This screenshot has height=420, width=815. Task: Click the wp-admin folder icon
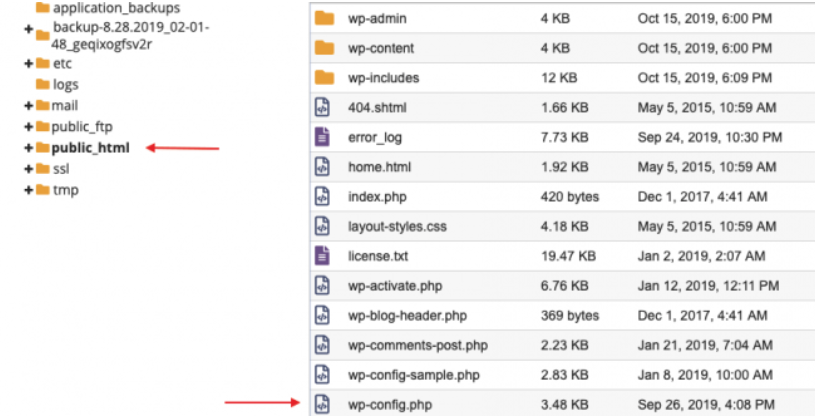pyautogui.click(x=323, y=18)
